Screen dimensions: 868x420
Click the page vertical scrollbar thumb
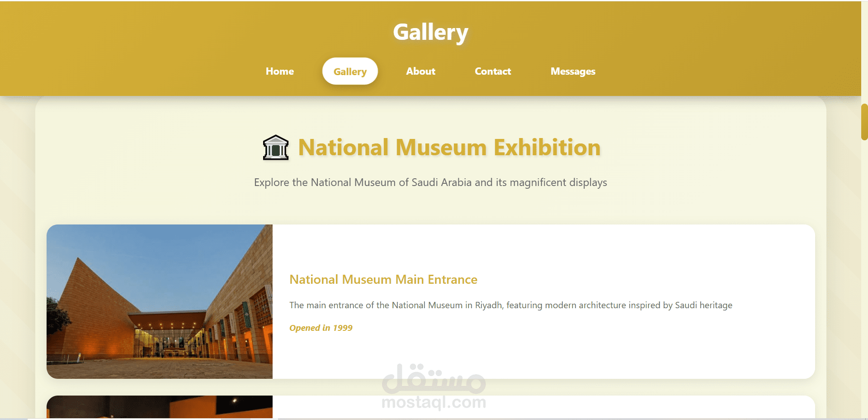(x=864, y=122)
